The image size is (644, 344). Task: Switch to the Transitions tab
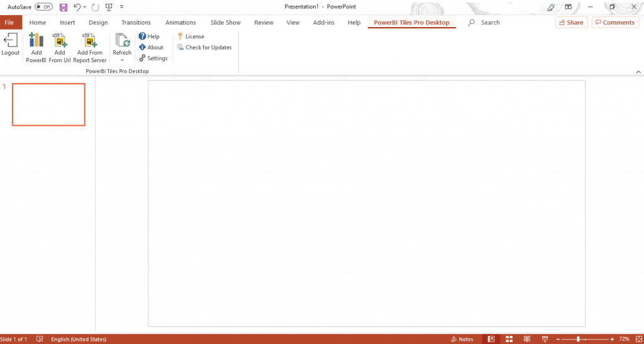coord(136,23)
